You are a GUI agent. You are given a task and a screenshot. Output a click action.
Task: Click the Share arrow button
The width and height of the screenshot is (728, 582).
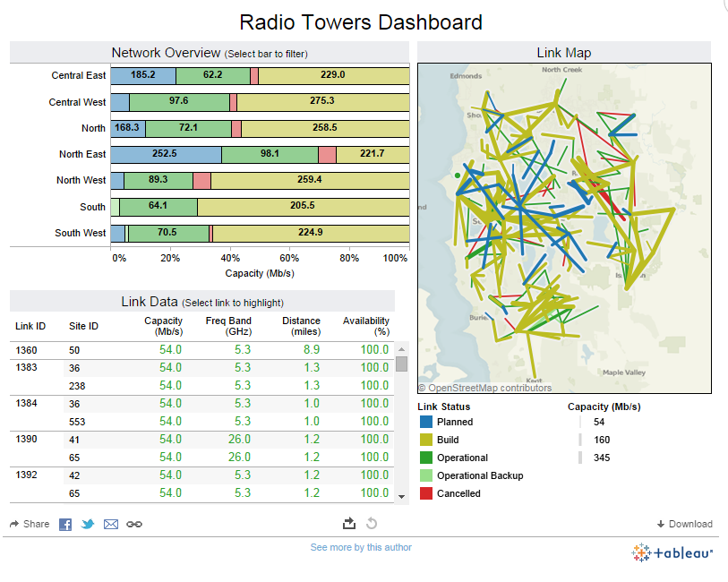point(30,524)
